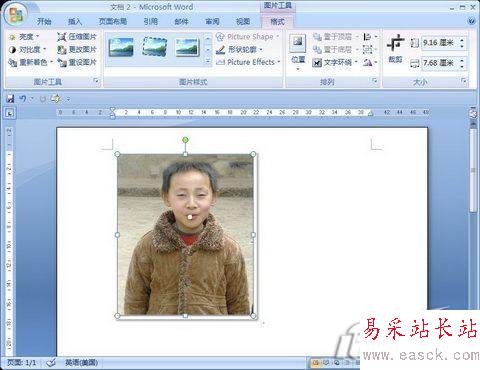Image resolution: width=480 pixels, height=370 pixels.
Task: Click the Save icon in quick access toolbar
Action: [x=10, y=99]
